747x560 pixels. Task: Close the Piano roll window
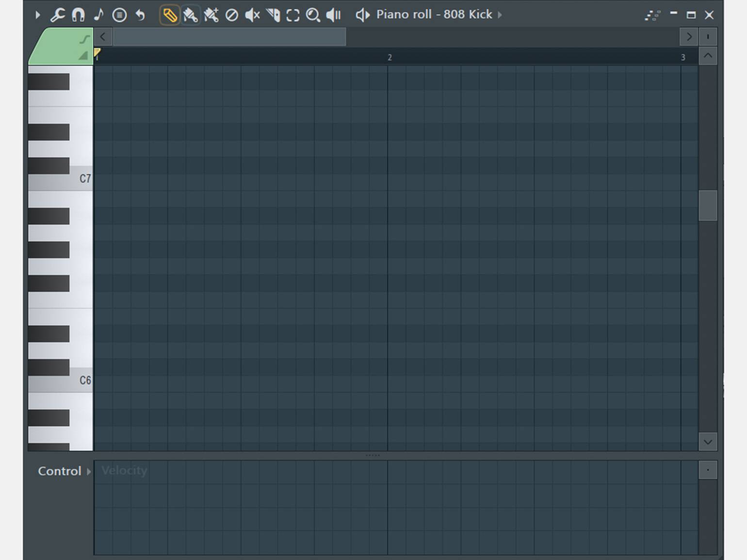coord(709,15)
